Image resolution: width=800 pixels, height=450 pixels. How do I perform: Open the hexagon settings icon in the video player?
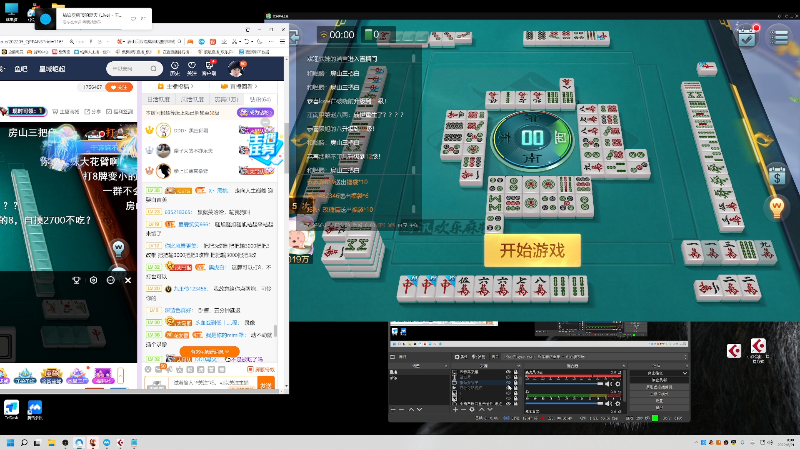coord(93,280)
